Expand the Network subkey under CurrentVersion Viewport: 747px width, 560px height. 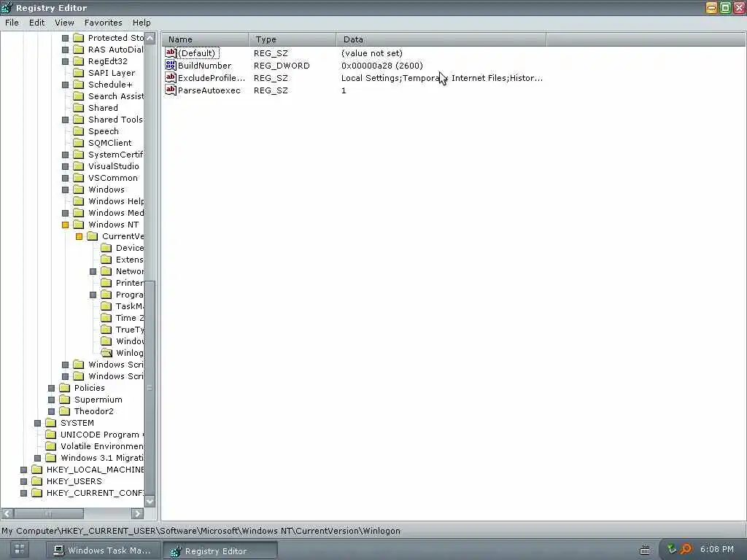[93, 271]
